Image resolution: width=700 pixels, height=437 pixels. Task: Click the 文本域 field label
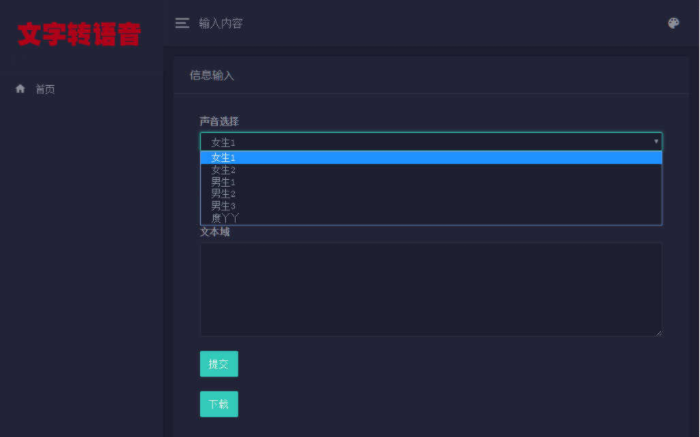coord(214,232)
